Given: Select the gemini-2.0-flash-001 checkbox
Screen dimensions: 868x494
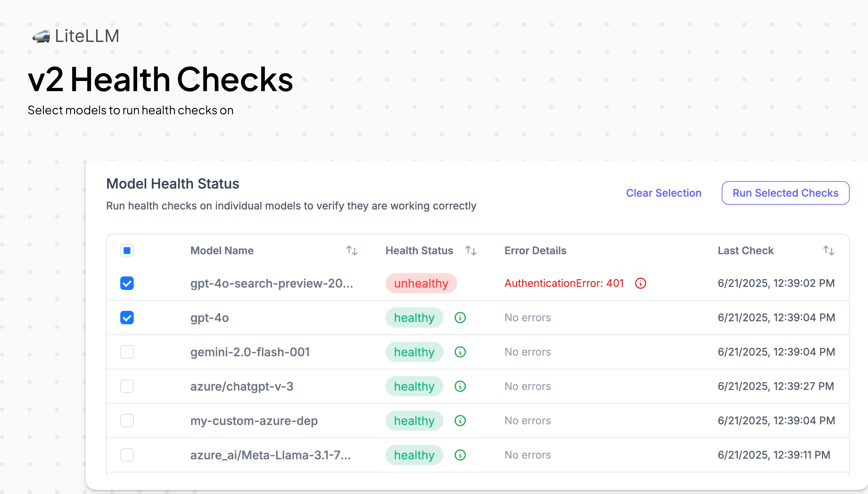Looking at the screenshot, I should [127, 352].
